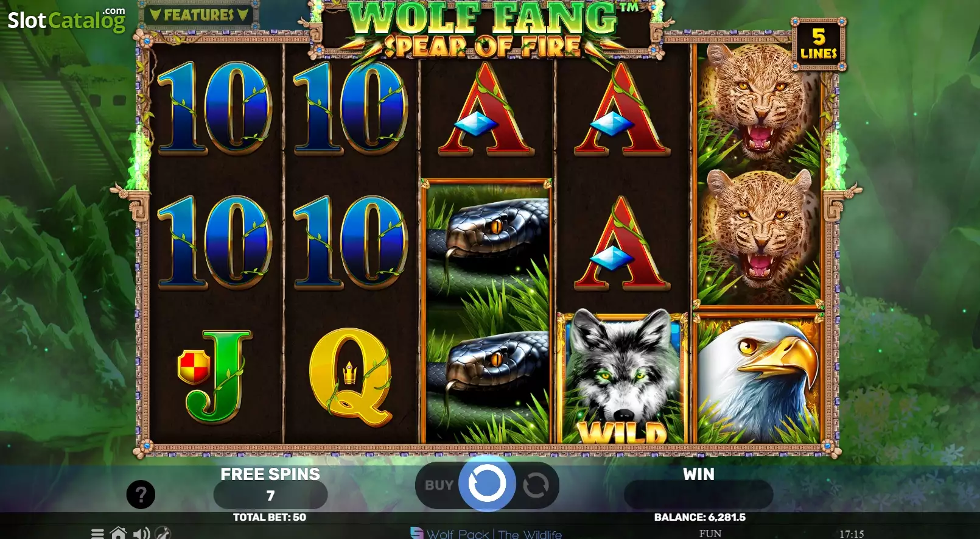Open the 5 Lines paylines badge
Viewport: 980px width, 539px height.
(819, 44)
